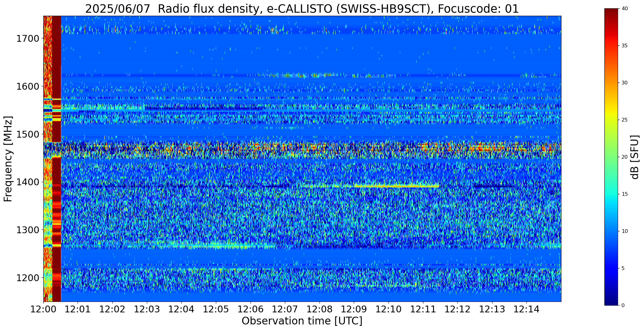The image size is (644, 330).
Task: Click the 12:06 time tick label
Action: coord(251,309)
